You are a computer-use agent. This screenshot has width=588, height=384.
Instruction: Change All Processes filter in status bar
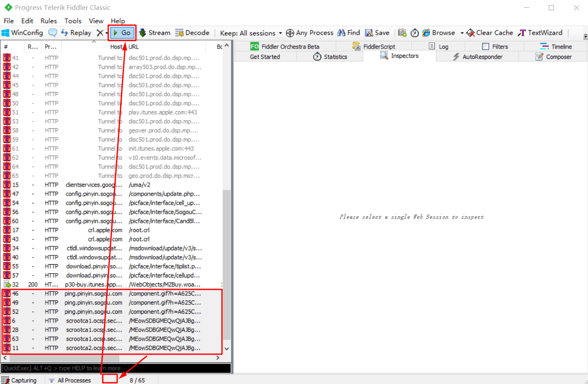pyautogui.click(x=69, y=380)
